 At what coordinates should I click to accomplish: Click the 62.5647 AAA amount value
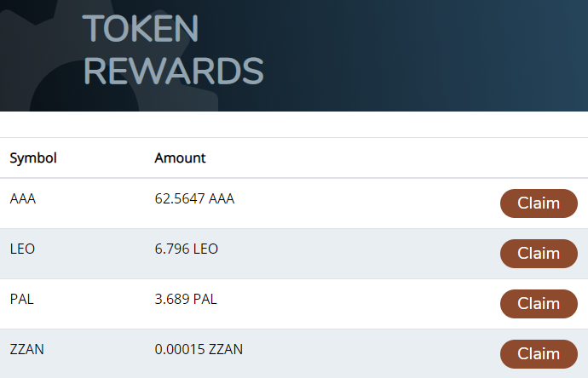point(194,198)
